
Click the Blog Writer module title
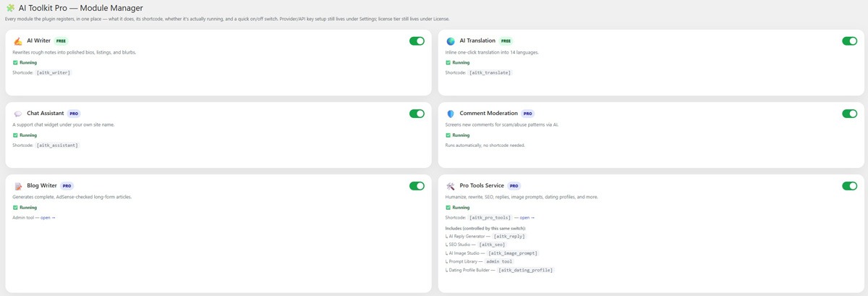click(42, 186)
